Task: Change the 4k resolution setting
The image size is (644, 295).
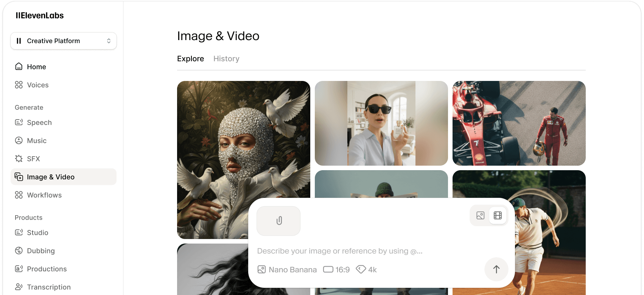Action: pyautogui.click(x=367, y=270)
